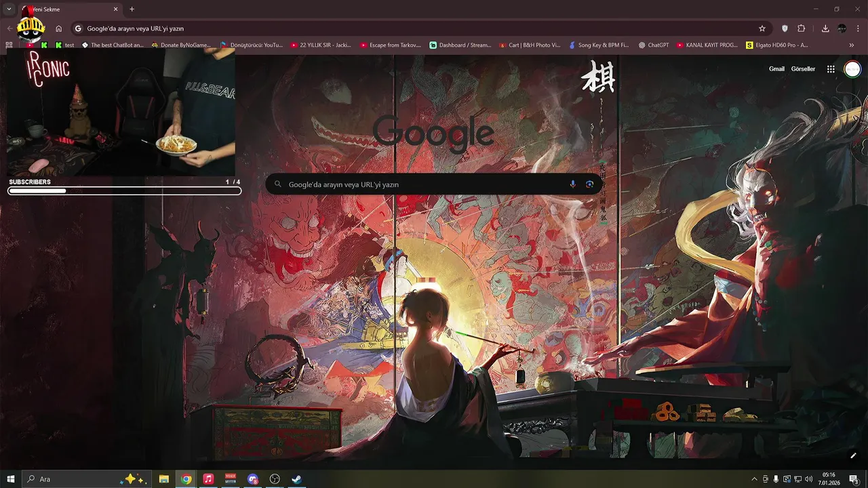
Task: Open 'Elgato HD60 Pro - A...' bookmark
Action: coord(777,45)
